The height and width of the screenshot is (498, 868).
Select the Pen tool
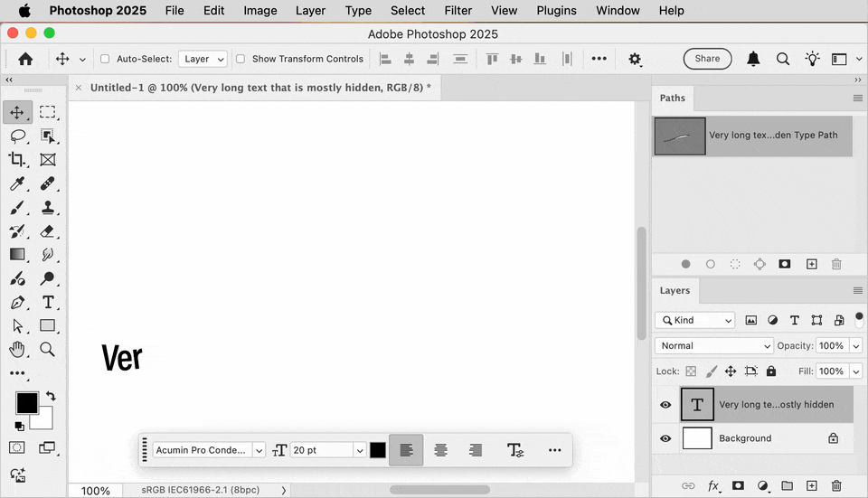click(x=17, y=303)
